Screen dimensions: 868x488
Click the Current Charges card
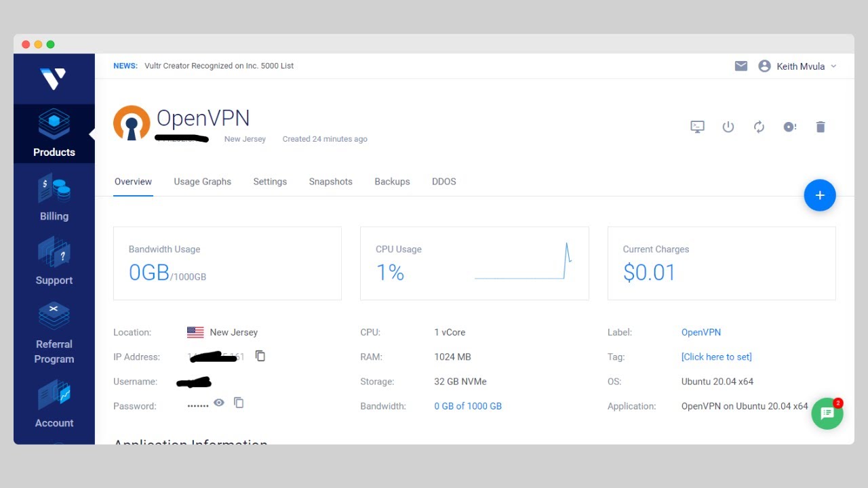pos(722,264)
